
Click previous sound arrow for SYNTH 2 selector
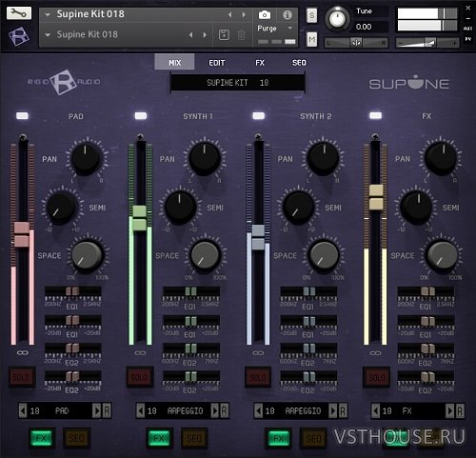[x=259, y=411]
